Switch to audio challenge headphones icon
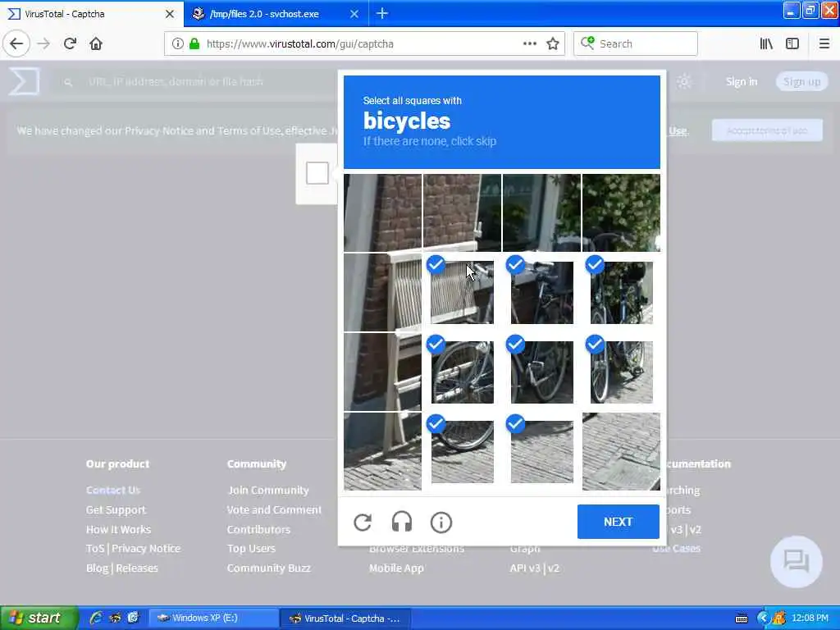840x630 pixels. coord(402,523)
